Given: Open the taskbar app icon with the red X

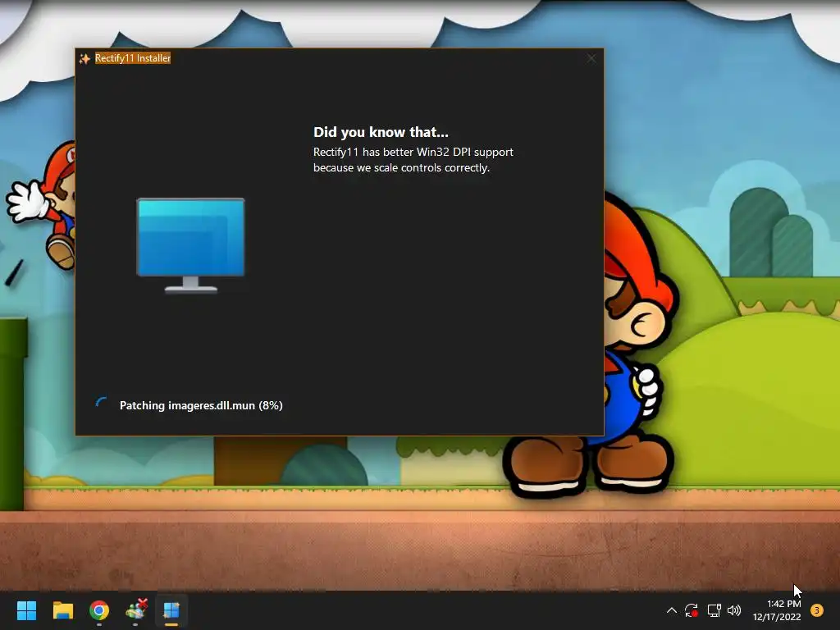Looking at the screenshot, I should coord(136,609).
